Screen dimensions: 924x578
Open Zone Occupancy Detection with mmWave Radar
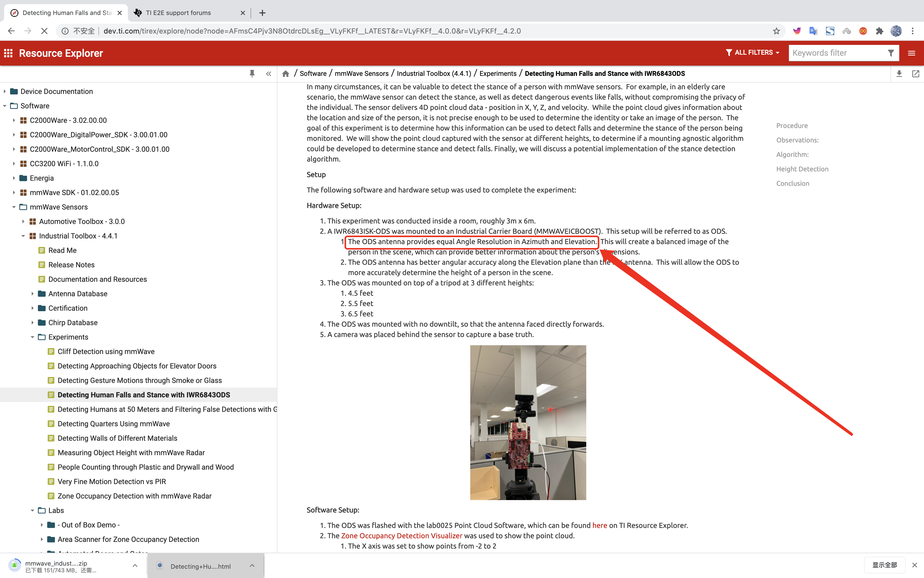(134, 496)
